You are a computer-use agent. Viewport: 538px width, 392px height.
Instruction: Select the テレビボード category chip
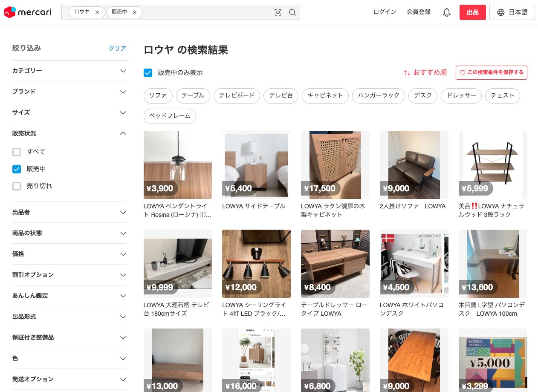[x=237, y=95]
